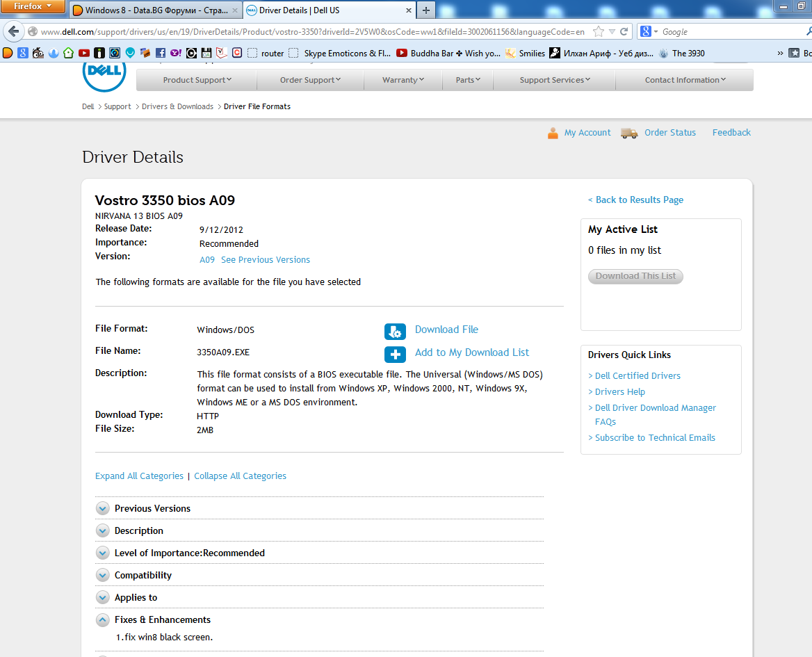Image resolution: width=812 pixels, height=657 pixels.
Task: Open the floppy disk bookmark icon
Action: pos(206,53)
